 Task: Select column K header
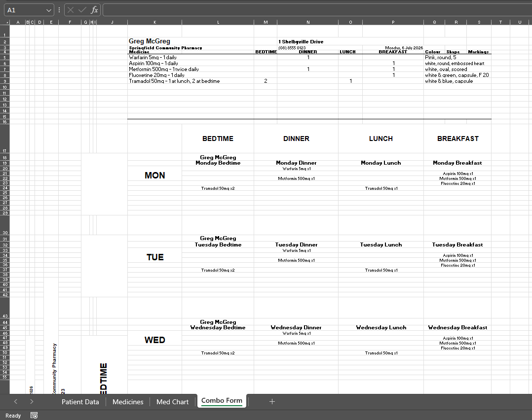pyautogui.click(x=155, y=22)
